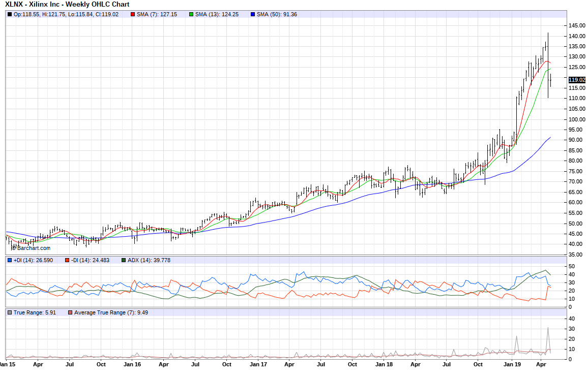Viewport: 588px width, 380px height.
Task: Click the red SMA (7) legend swatch
Action: tap(133, 15)
